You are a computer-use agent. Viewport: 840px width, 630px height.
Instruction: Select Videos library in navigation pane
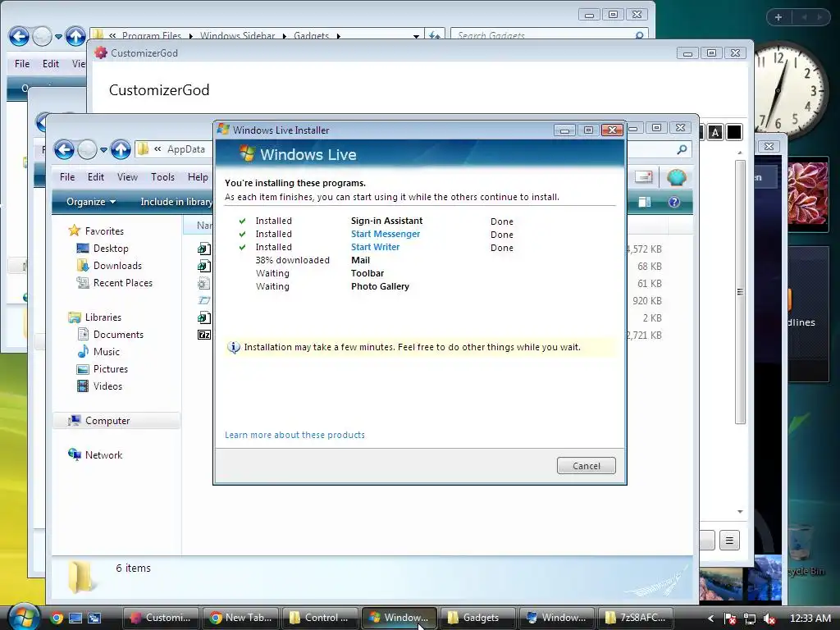pyautogui.click(x=107, y=386)
